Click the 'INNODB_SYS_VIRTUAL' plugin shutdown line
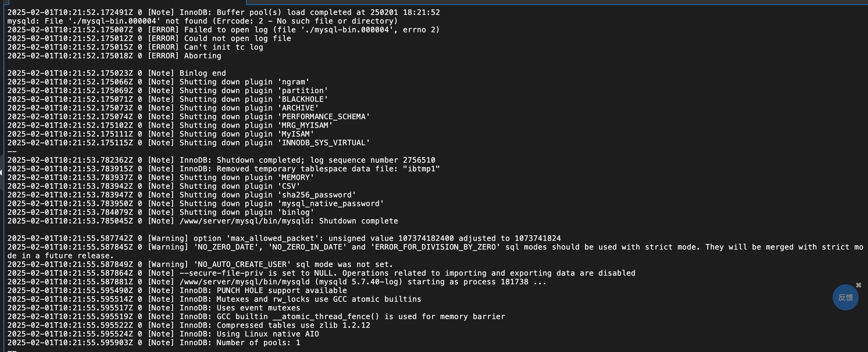Screen dimensions: 868x352 pos(189,143)
